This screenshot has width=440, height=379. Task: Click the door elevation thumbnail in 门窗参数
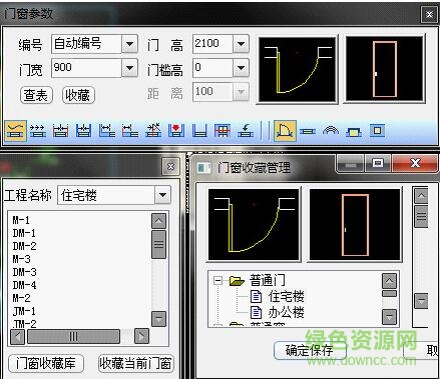384,69
